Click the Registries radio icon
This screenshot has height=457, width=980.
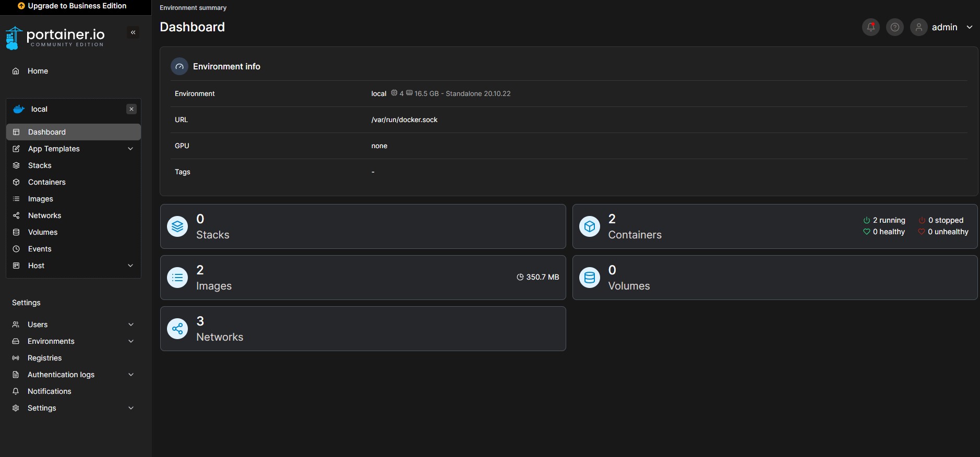pos(16,358)
